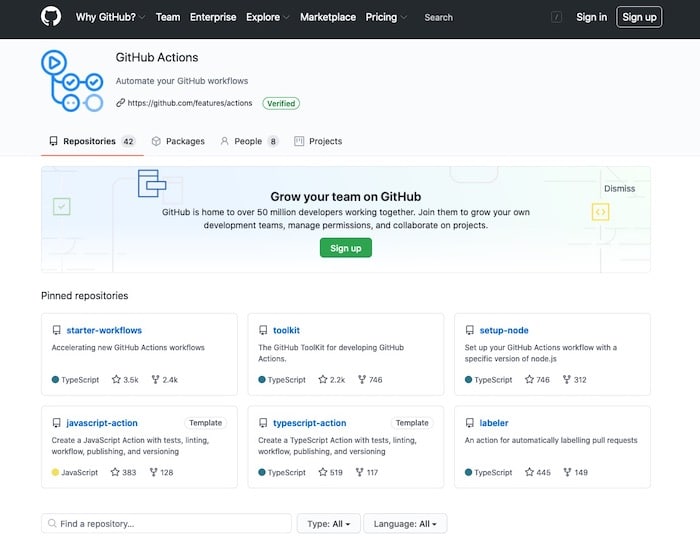700x540 pixels.
Task: Switch to the People tab
Action: pos(249,141)
